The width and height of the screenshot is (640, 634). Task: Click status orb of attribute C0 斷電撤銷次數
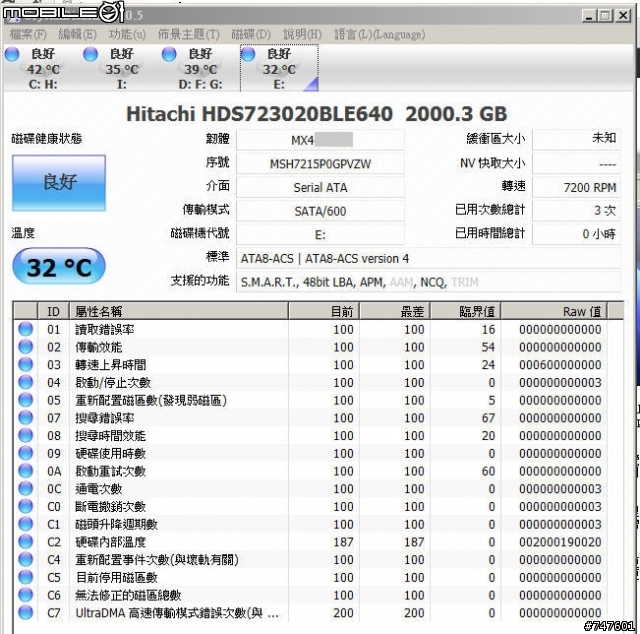click(x=26, y=506)
